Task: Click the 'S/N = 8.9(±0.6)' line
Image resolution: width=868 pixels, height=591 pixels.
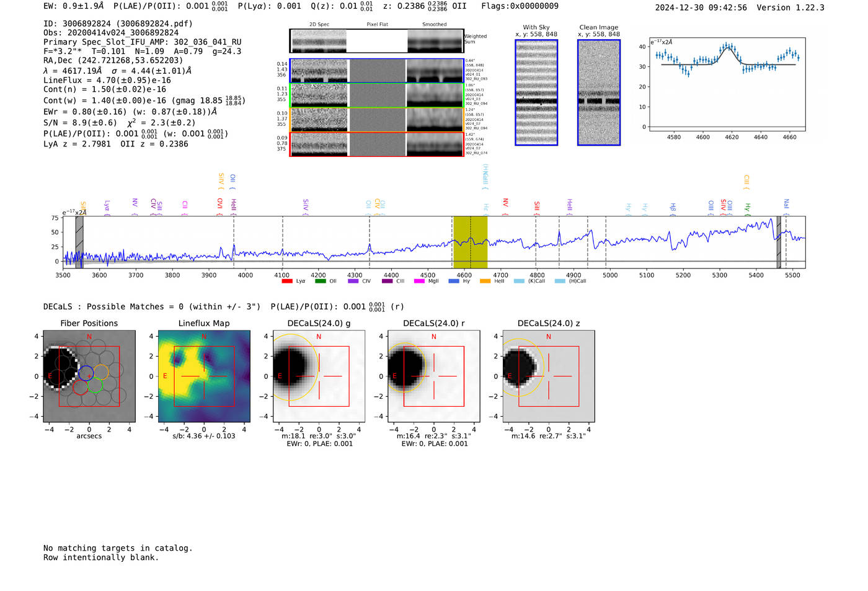Action: 80,123
